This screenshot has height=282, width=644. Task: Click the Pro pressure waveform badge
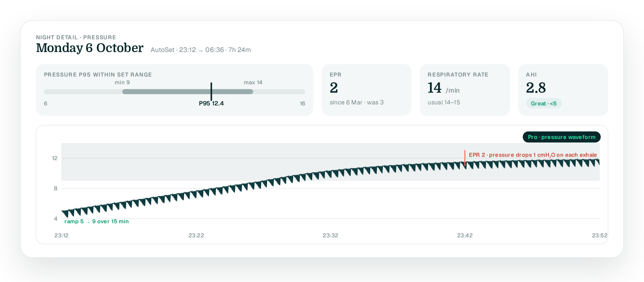pos(561,137)
